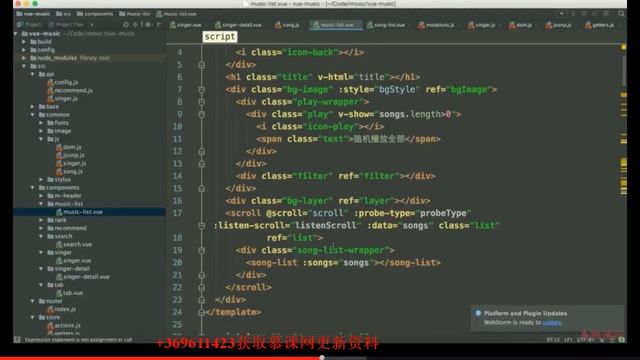Toggle code fold at line 7

[202, 89]
